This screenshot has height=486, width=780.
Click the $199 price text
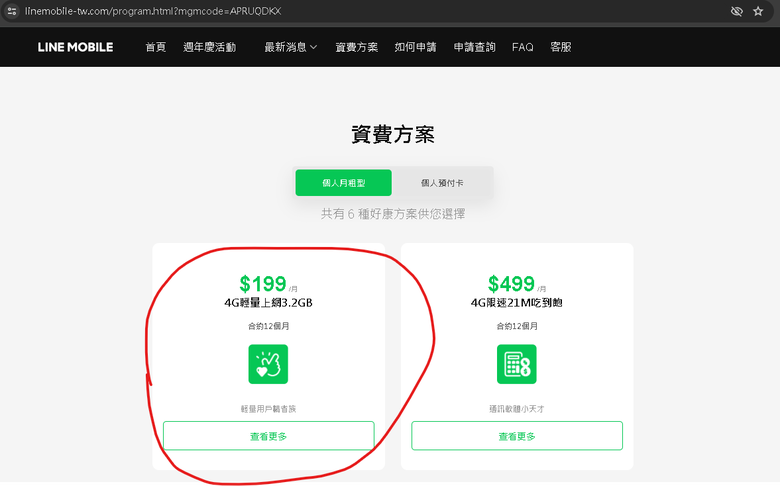263,284
